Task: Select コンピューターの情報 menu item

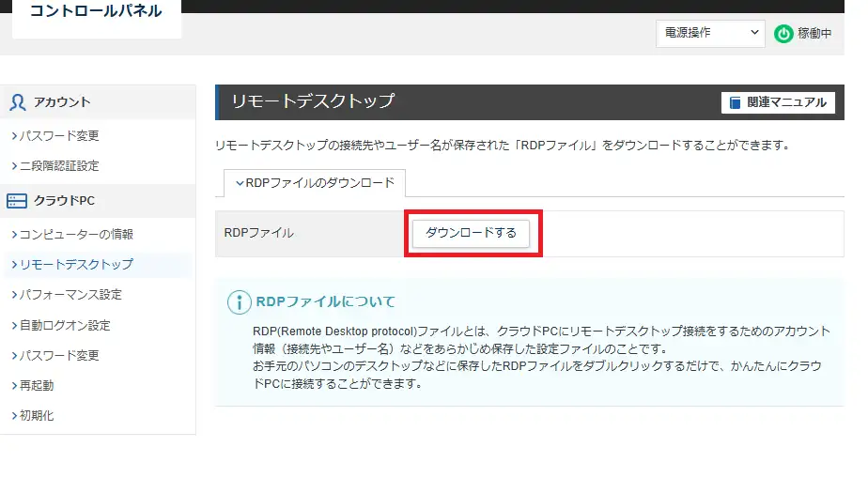Action: [75, 234]
